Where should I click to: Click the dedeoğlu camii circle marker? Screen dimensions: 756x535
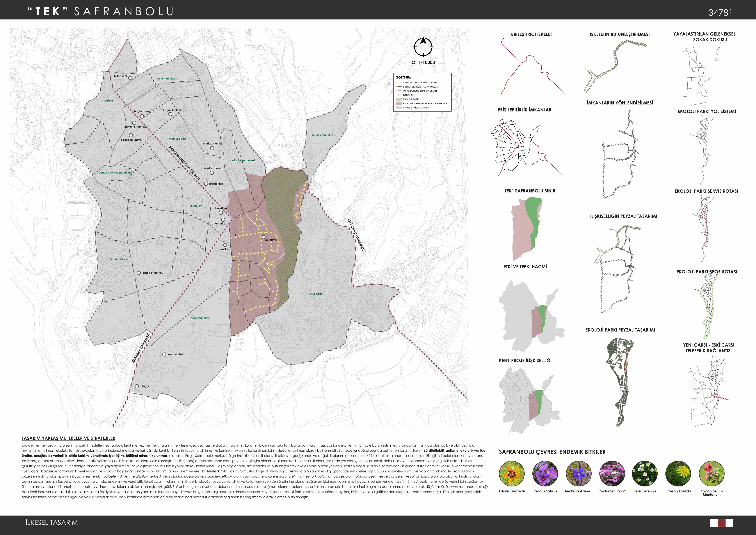click(131, 135)
